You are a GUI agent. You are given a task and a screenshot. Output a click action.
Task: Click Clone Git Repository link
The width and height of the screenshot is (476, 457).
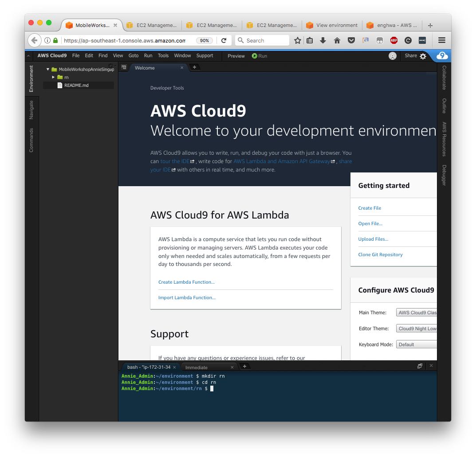coord(380,254)
